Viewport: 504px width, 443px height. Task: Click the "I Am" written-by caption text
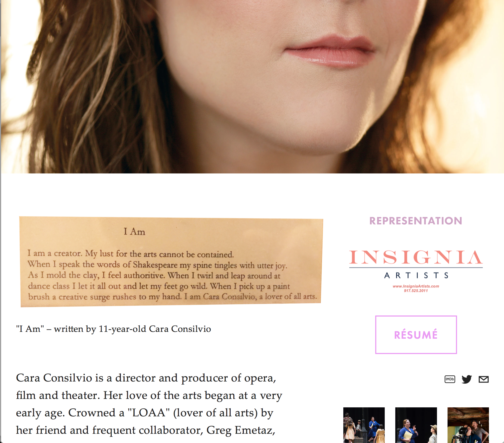[x=113, y=329]
